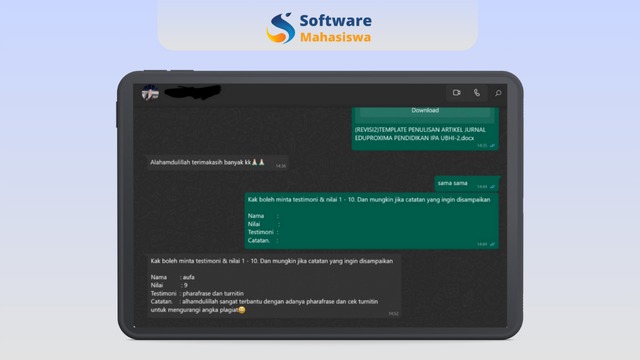Click the smiley emoji after 'angka plagiat'

[242, 310]
